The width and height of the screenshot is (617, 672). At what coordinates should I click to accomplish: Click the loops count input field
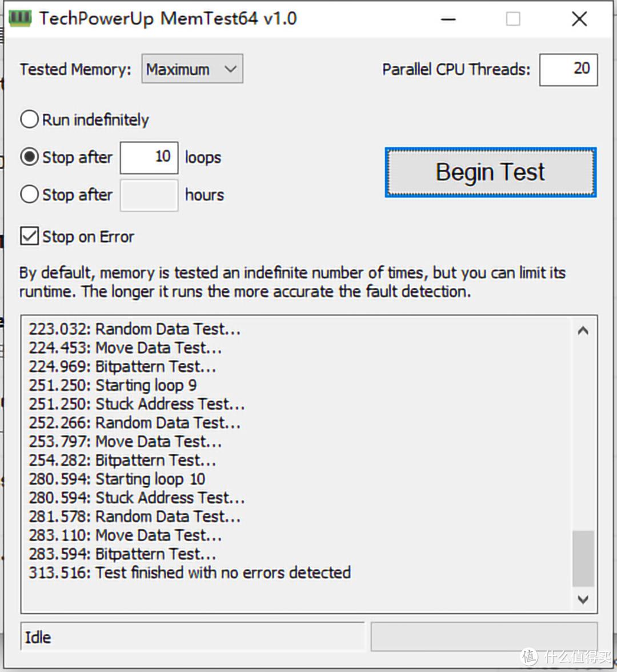click(149, 157)
